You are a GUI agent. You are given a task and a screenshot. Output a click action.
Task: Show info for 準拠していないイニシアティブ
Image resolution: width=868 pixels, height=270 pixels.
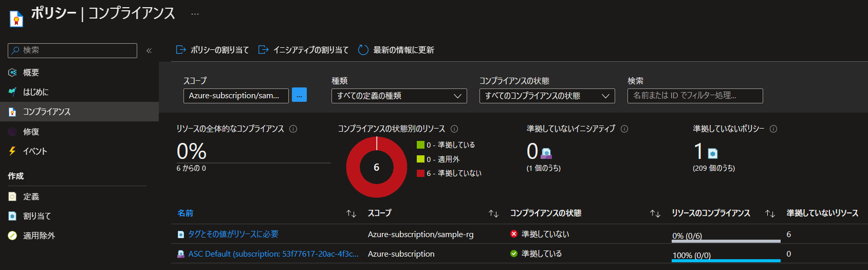pos(624,129)
